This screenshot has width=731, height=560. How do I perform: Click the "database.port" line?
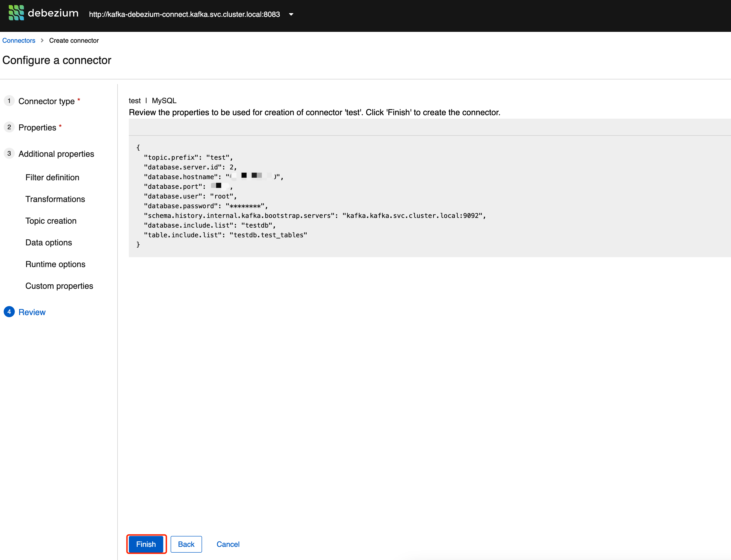coord(188,186)
